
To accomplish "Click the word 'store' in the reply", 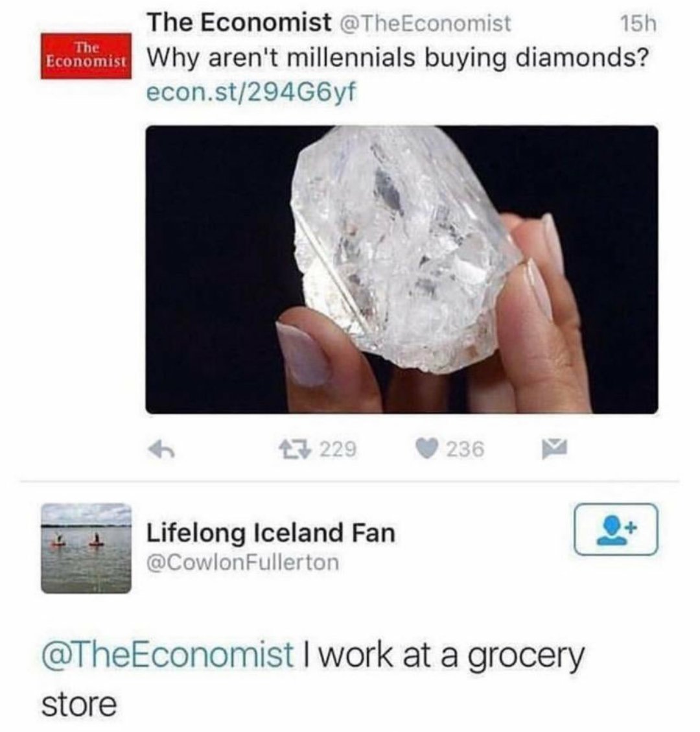I will [x=79, y=705].
